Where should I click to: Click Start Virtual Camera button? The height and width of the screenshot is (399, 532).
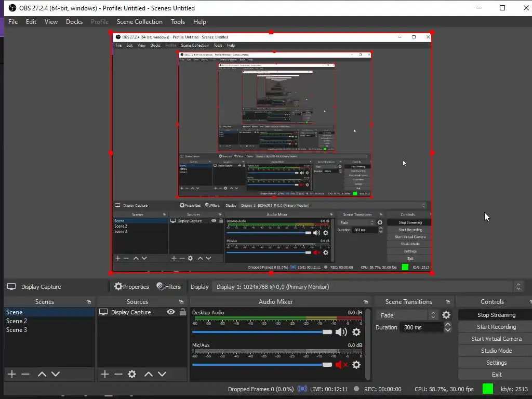[496, 339]
